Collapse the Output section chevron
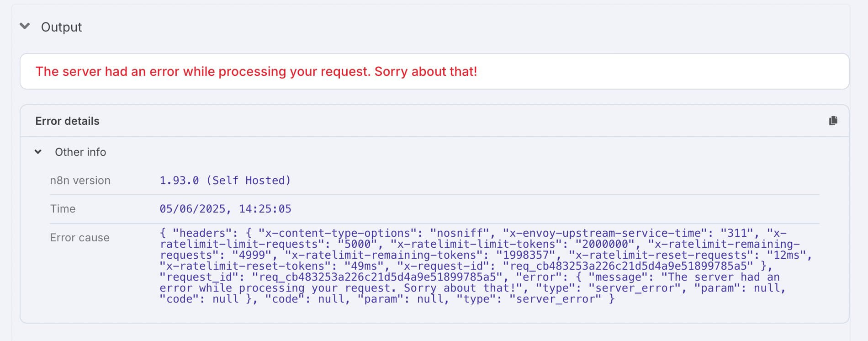 25,27
